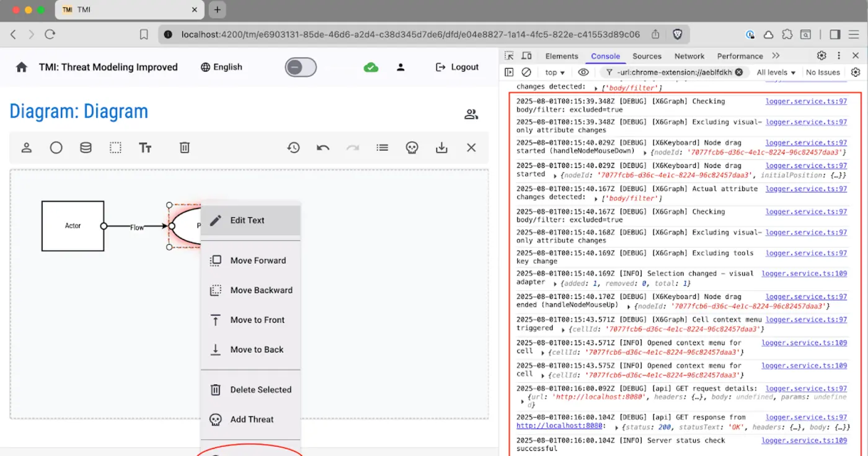Viewport: 868px width, 456px height.
Task: Click the Logout button
Action: [x=457, y=67]
